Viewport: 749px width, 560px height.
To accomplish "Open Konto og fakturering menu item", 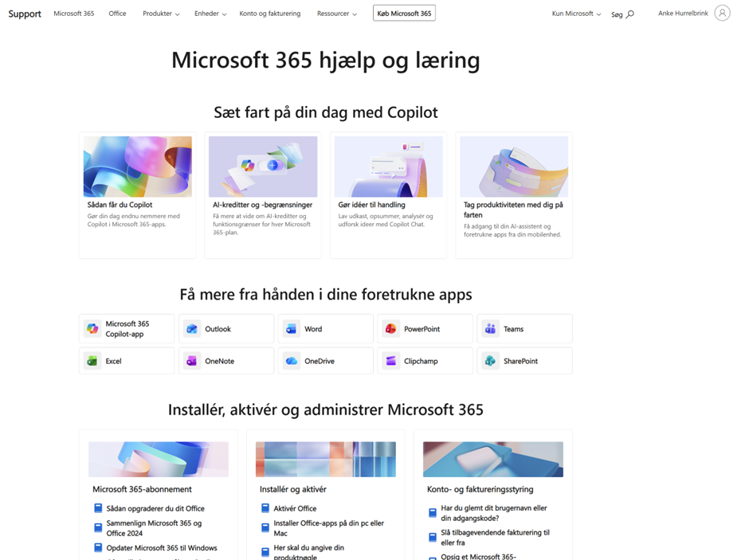I will [x=270, y=14].
